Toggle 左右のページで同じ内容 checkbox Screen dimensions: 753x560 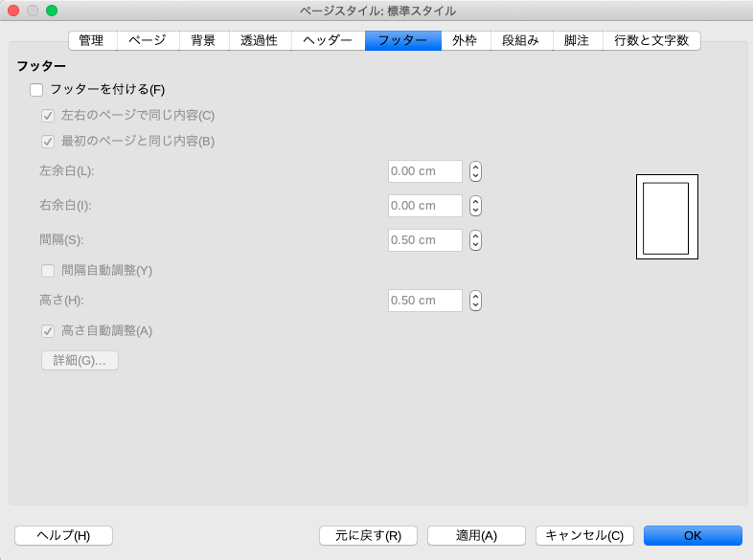[48, 116]
